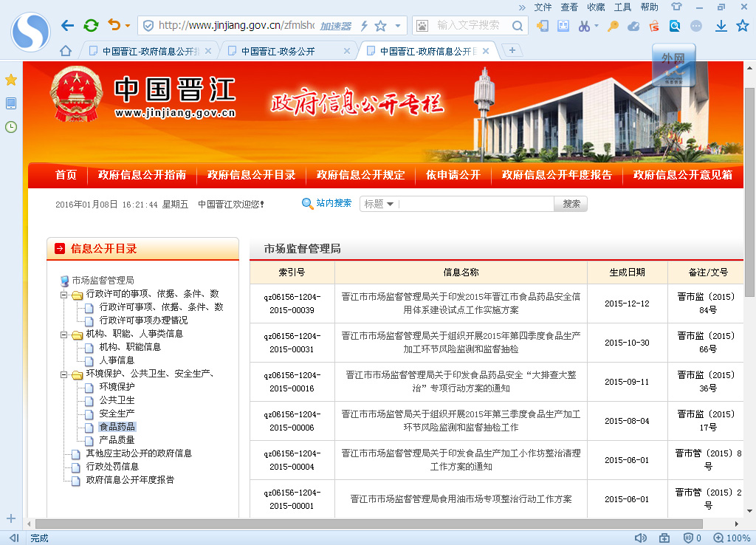Select 产品质量 in the directory tree
The width and height of the screenshot is (756, 545).
[117, 440]
